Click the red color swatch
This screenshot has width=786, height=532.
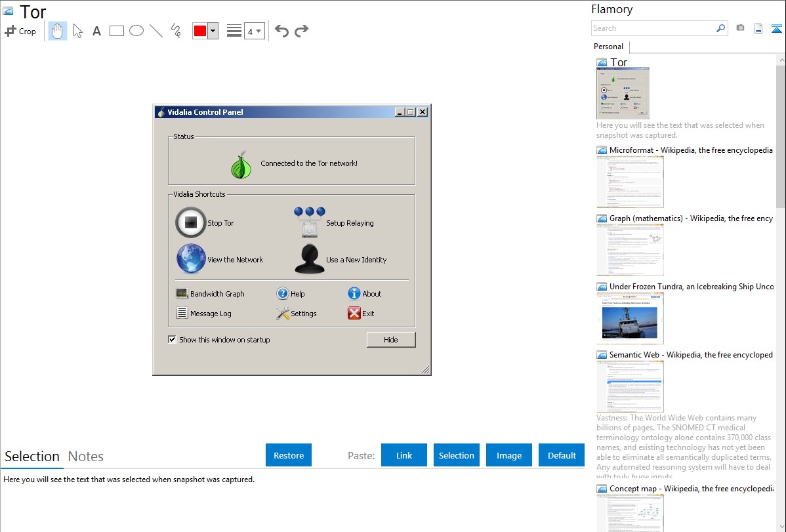pos(200,31)
